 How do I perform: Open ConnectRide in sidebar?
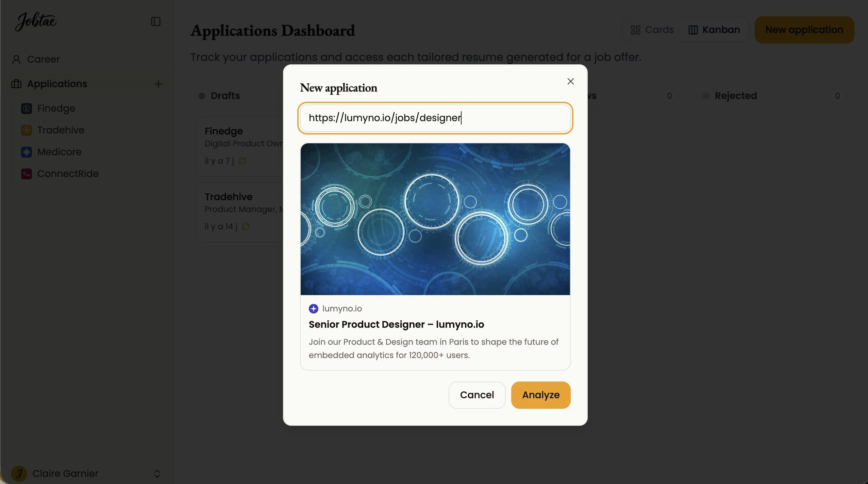point(68,174)
